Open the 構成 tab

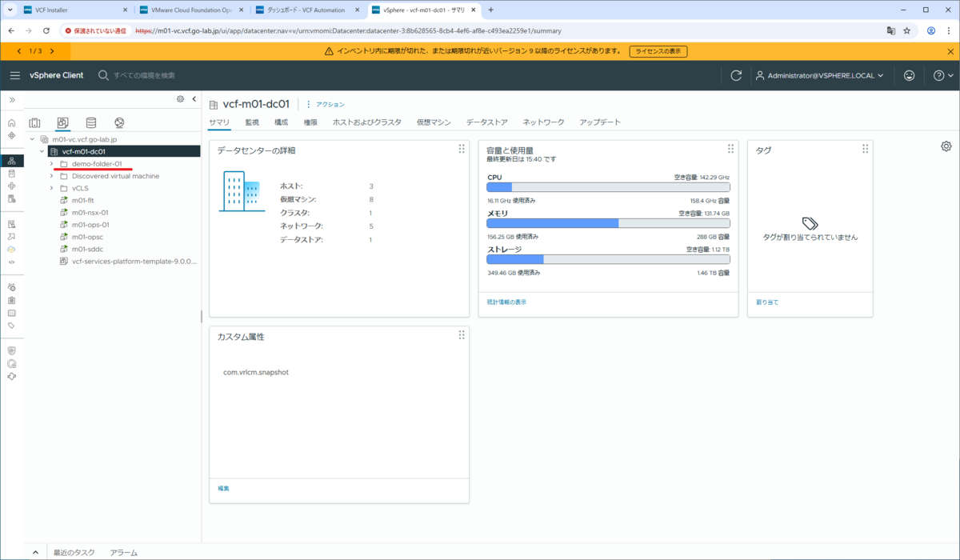(x=281, y=122)
